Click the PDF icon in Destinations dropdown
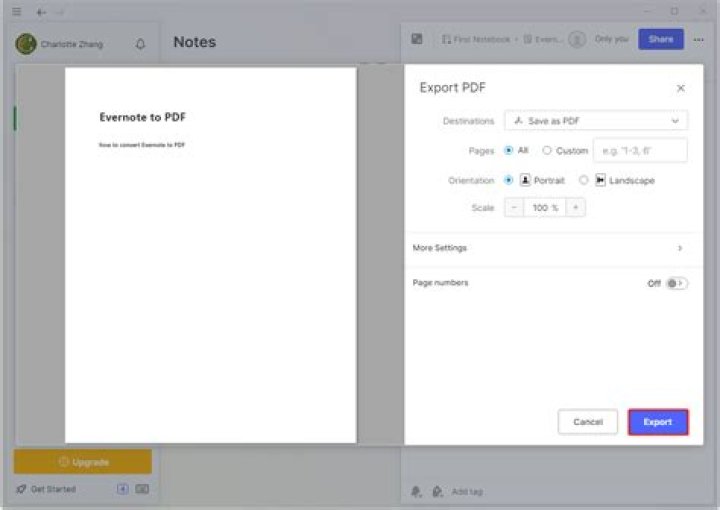 click(518, 121)
